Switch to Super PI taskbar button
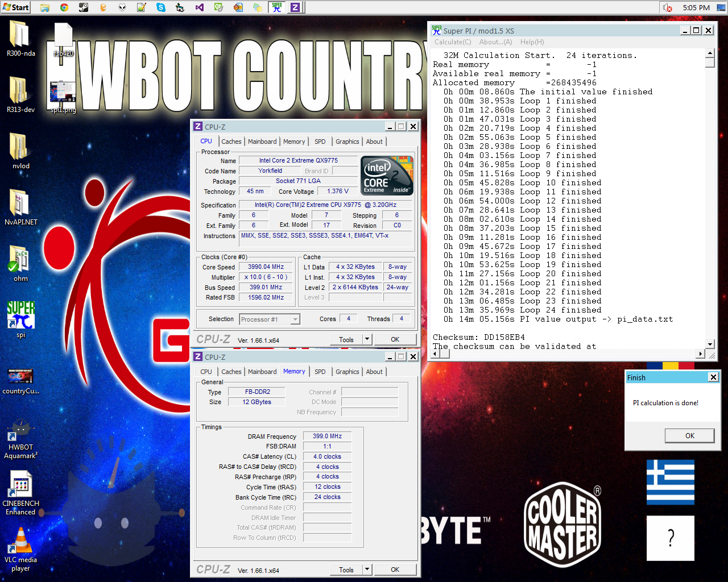The width and height of the screenshot is (728, 582). tap(277, 7)
